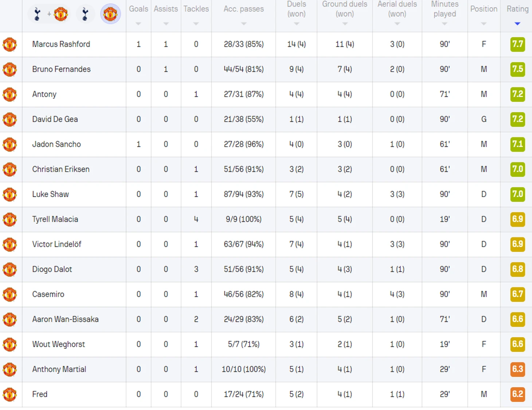
Task: Select the Manchester United-only team filter
Action: click(x=110, y=14)
